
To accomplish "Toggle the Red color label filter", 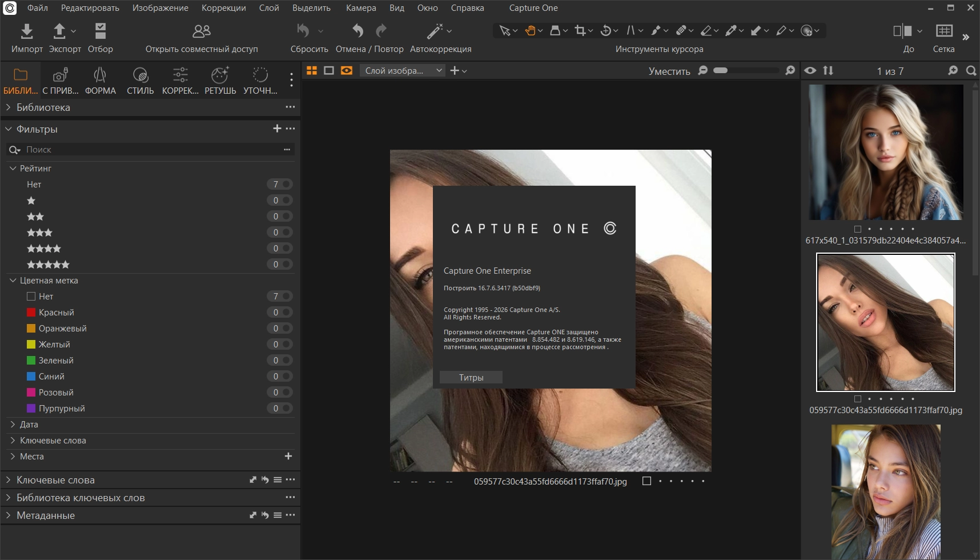I will [31, 313].
